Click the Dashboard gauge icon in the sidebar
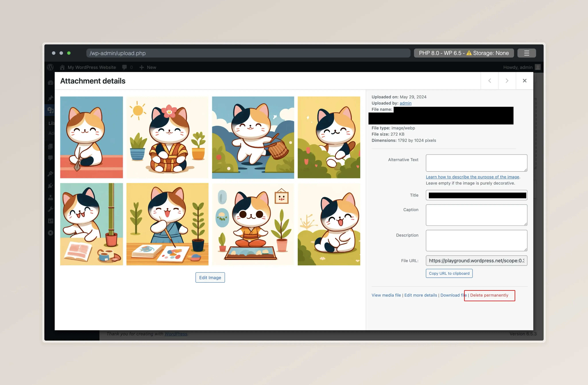Image resolution: width=588 pixels, height=385 pixels. [50, 83]
